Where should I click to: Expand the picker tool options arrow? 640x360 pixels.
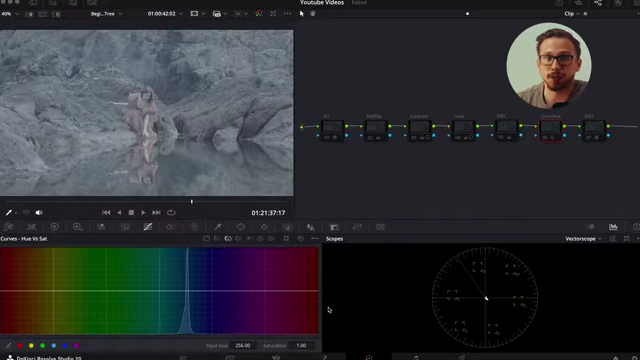(16, 213)
